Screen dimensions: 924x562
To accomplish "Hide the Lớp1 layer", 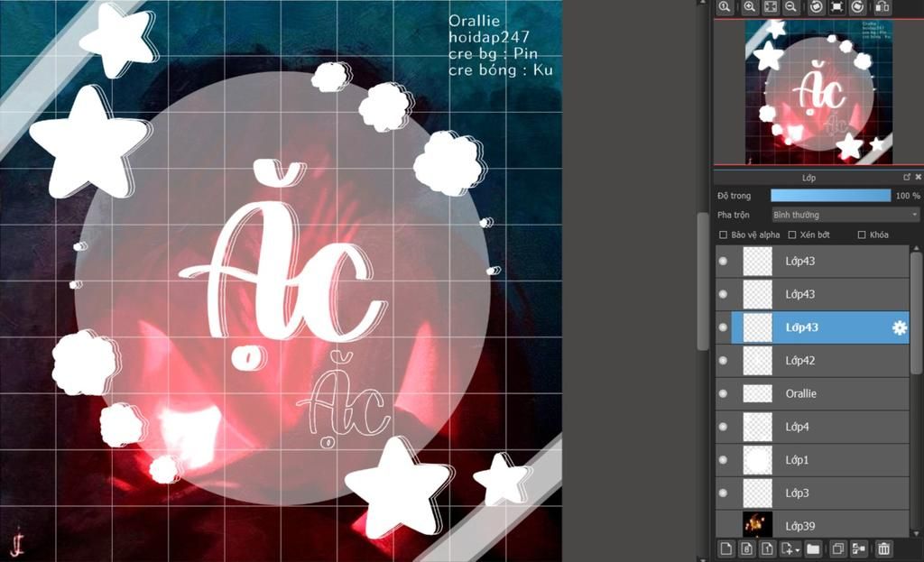I will [723, 459].
